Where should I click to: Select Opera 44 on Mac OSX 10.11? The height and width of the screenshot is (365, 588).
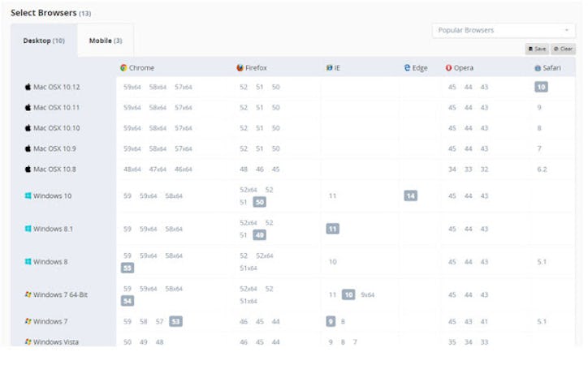(469, 107)
